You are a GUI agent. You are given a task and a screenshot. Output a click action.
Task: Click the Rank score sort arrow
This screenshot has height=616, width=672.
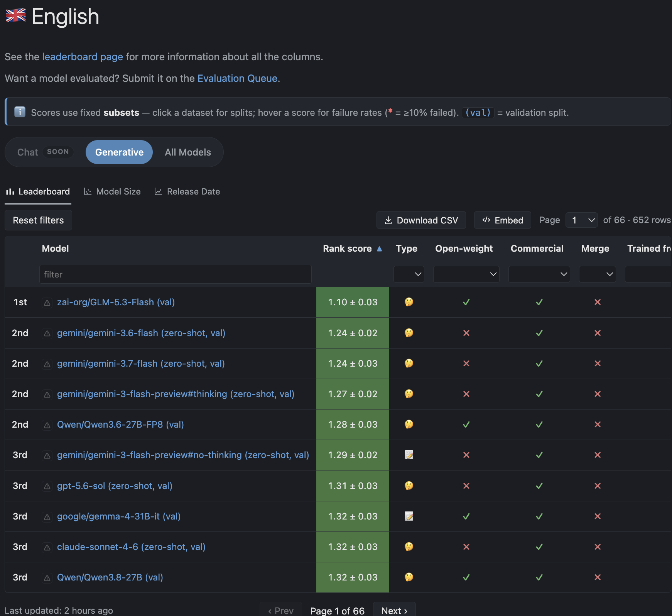coord(379,249)
